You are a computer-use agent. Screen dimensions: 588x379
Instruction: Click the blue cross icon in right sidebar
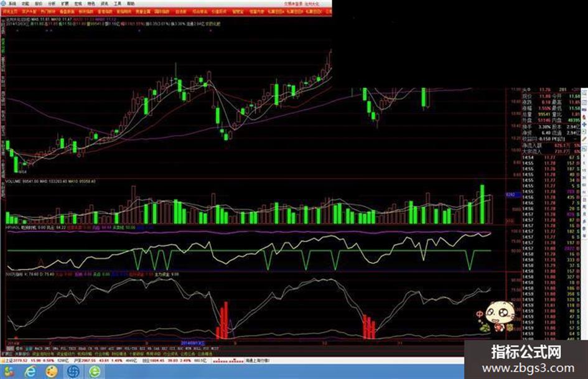click(x=584, y=124)
